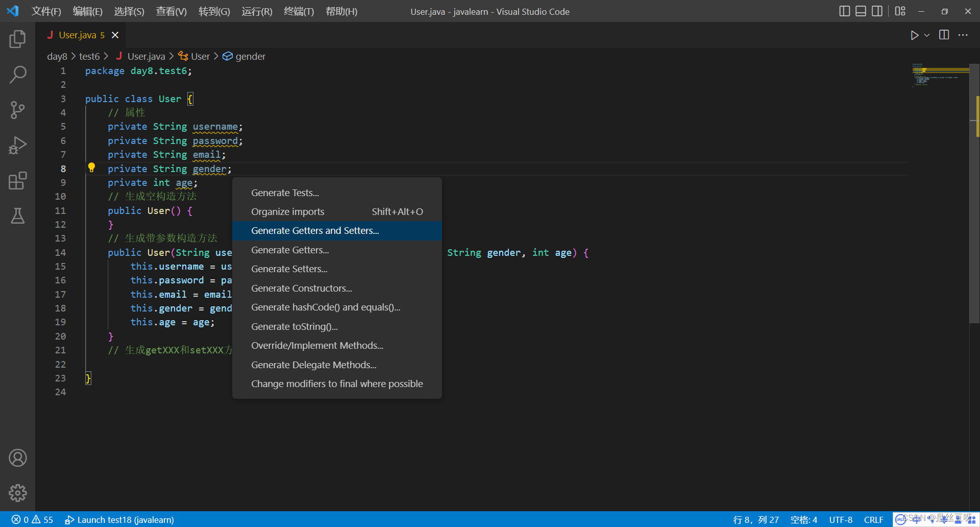Toggle split editor right icon

point(944,35)
